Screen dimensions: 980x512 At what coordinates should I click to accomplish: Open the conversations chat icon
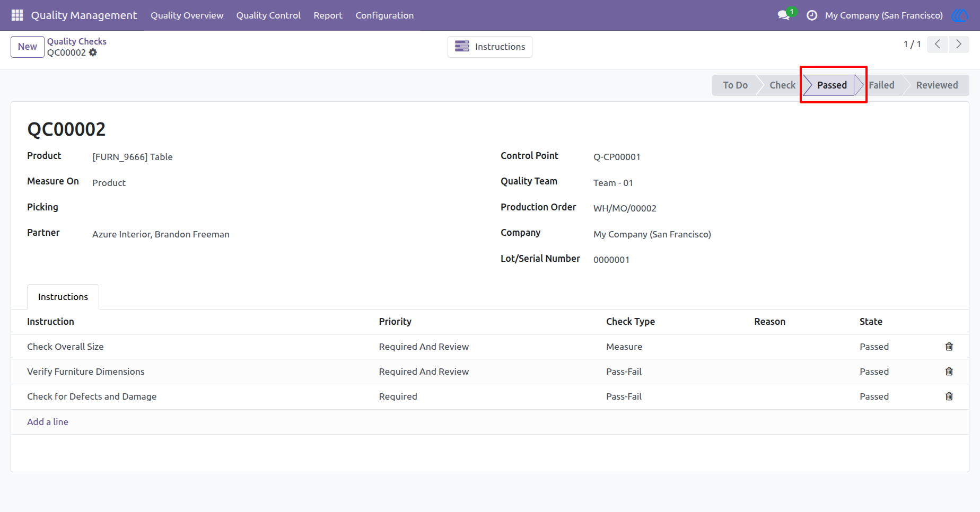[784, 15]
